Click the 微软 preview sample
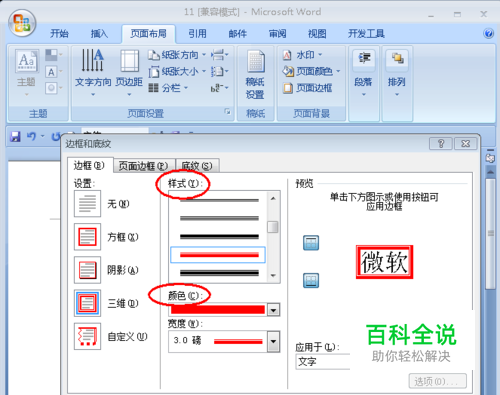This screenshot has height=395, width=500. pos(384,262)
